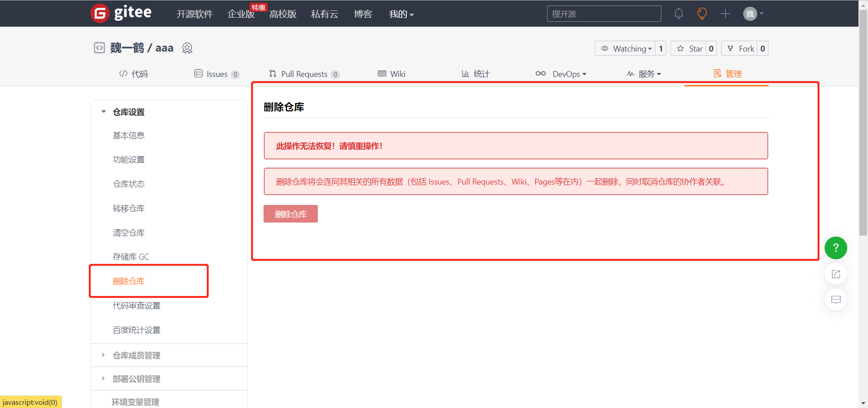
Task: Click the badge icon next to aaa
Action: tap(187, 48)
